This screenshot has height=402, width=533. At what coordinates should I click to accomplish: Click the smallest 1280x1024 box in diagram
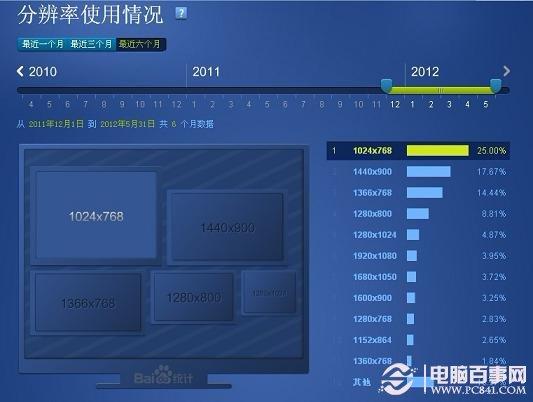point(269,292)
